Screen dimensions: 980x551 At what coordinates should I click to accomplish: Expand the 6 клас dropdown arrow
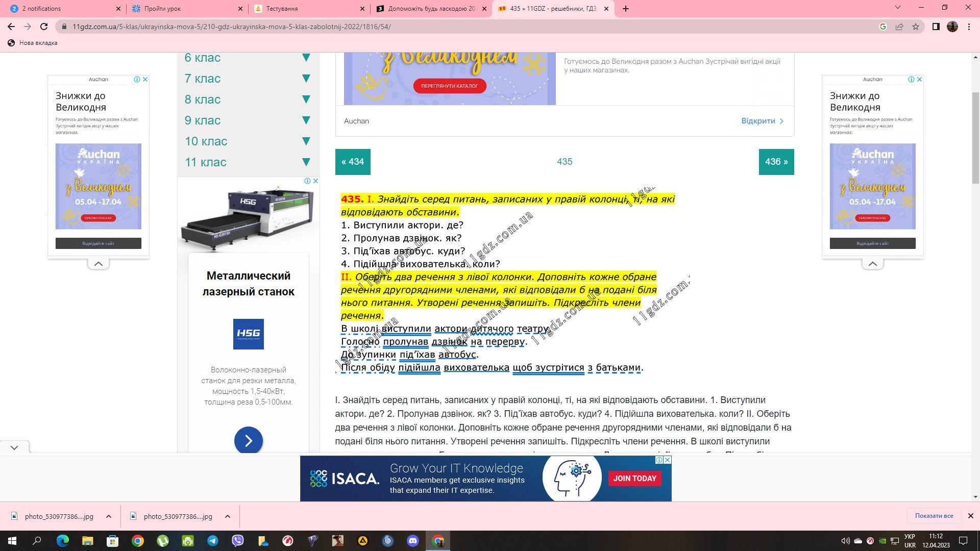[x=306, y=58]
